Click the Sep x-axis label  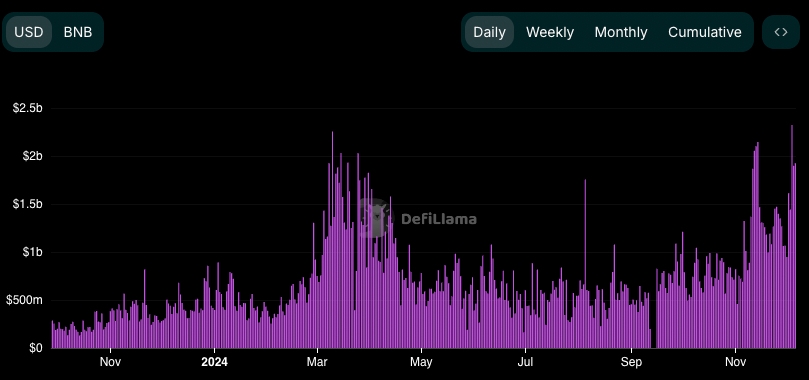632,362
